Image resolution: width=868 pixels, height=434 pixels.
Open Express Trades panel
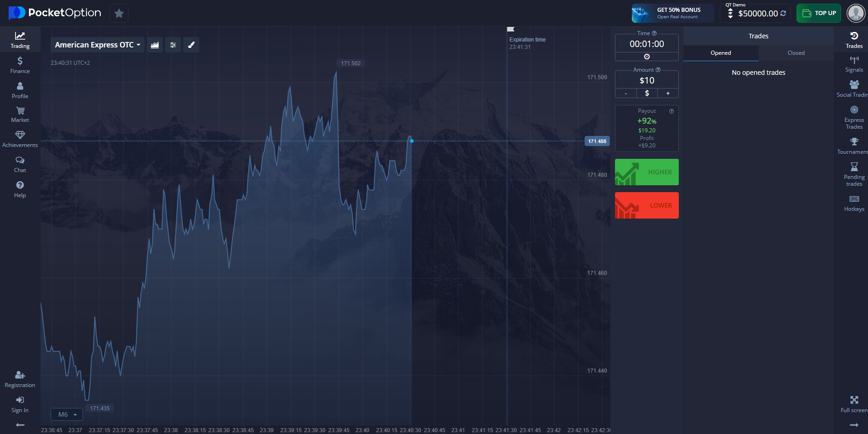point(854,117)
